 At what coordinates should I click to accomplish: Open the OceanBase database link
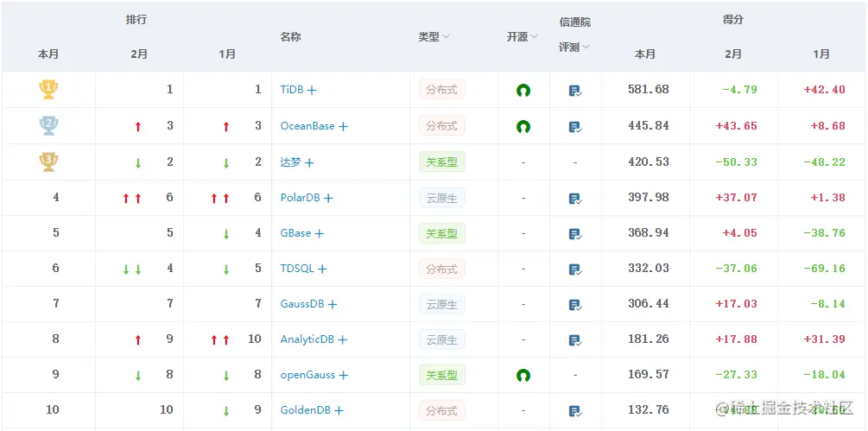[x=307, y=125]
